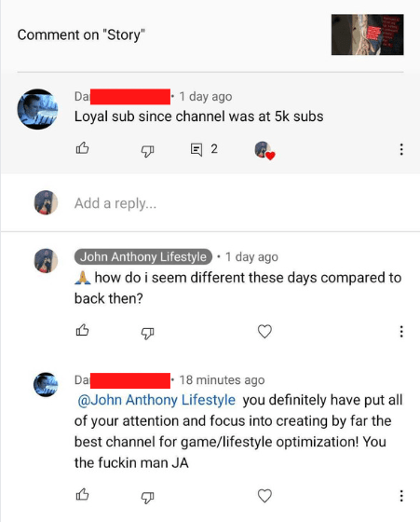Dislike the 'Loyal sub since' comment

pos(147,151)
